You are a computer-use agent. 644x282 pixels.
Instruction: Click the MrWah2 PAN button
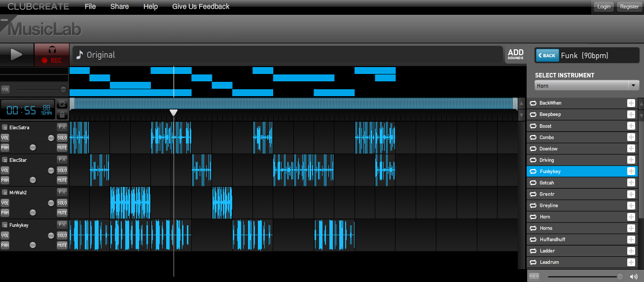coord(5,212)
